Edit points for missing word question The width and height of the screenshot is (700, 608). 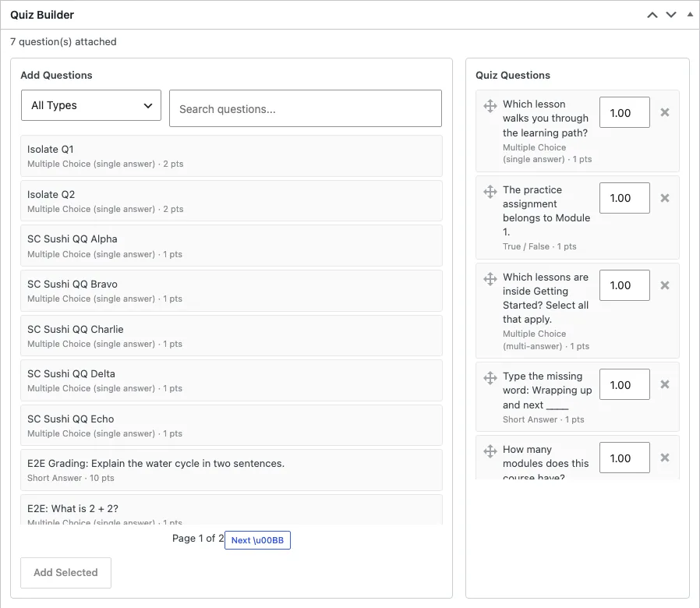pos(624,384)
